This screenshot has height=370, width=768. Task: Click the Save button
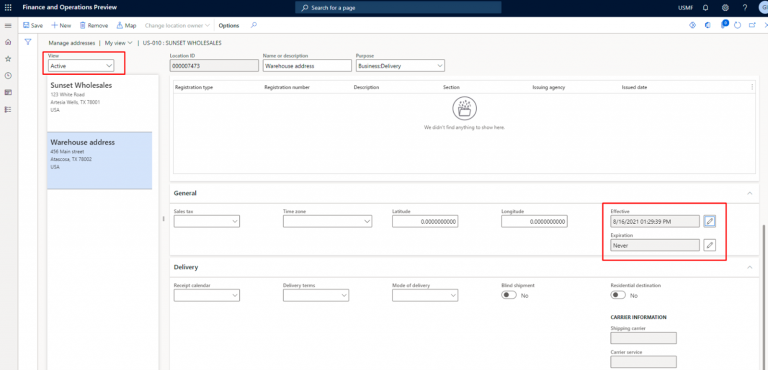(x=33, y=25)
